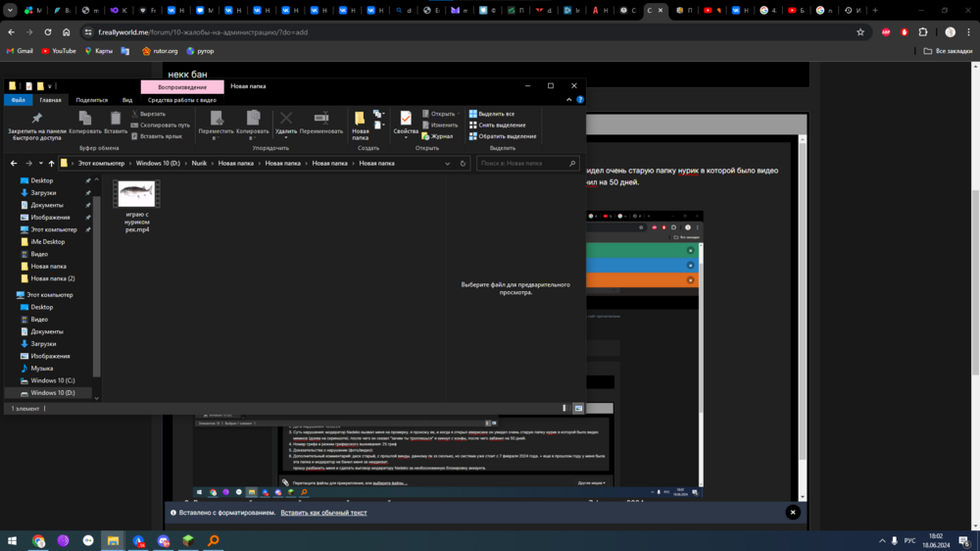Switch to the Вид ribbon tab

point(127,100)
